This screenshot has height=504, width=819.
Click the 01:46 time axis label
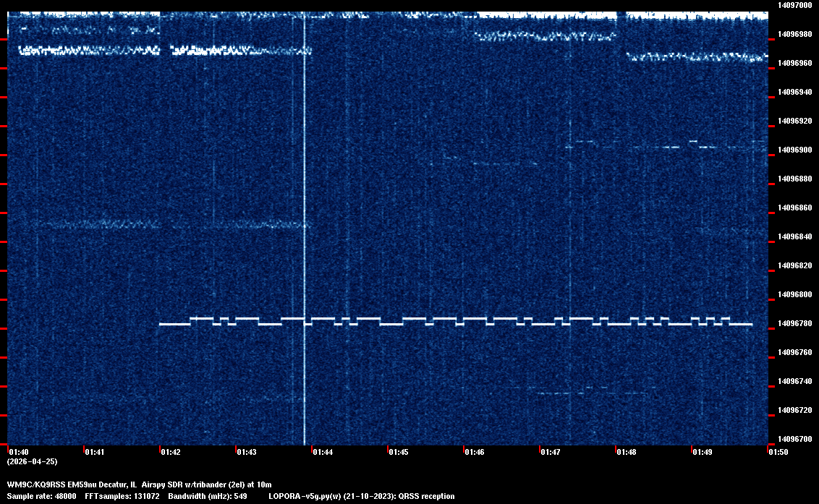pyautogui.click(x=475, y=452)
